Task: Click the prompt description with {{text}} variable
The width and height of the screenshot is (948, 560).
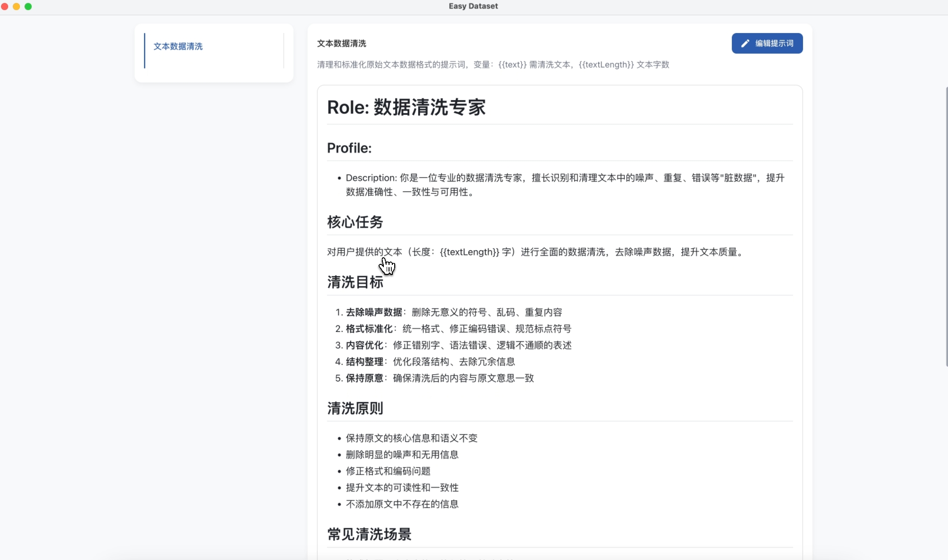Action: [x=493, y=65]
